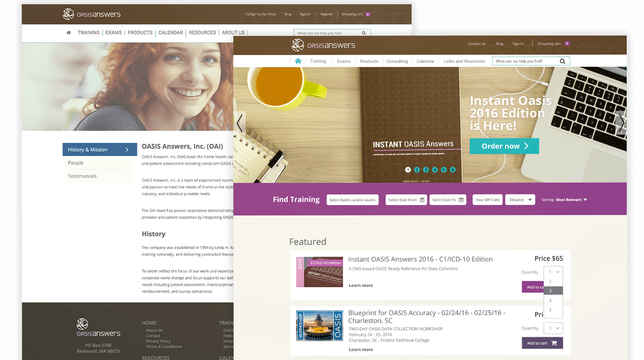Open the EXAMS menu in the back window
Image resolution: width=644 pixels, height=360 pixels.
click(114, 33)
